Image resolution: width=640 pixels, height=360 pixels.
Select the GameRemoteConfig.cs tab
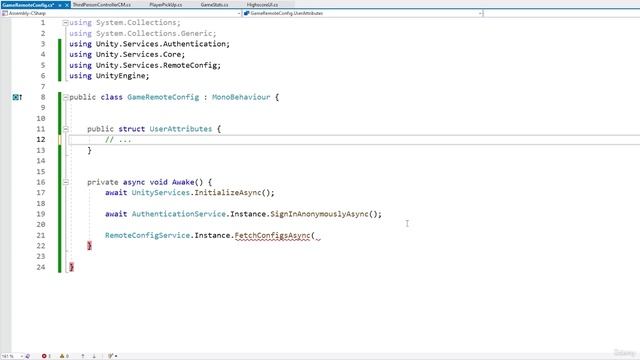pyautogui.click(x=28, y=5)
